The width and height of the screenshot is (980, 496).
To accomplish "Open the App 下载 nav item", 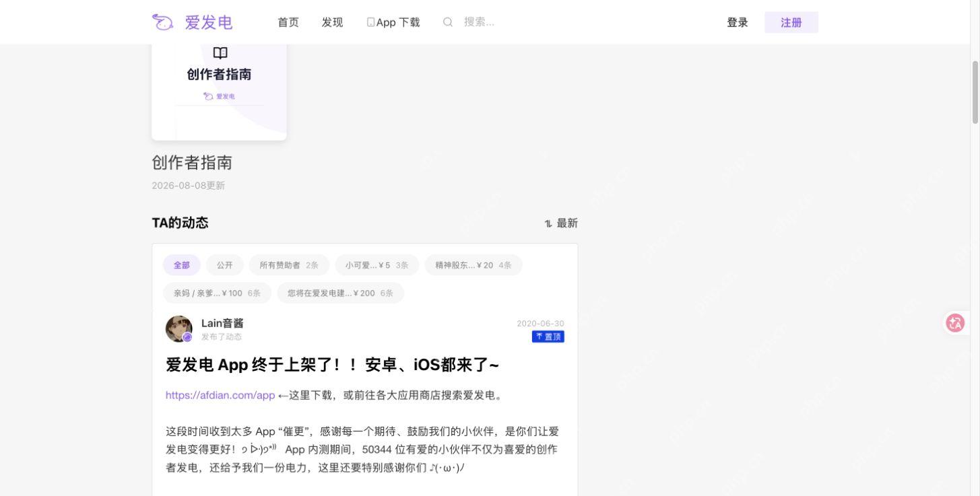I will tap(393, 22).
